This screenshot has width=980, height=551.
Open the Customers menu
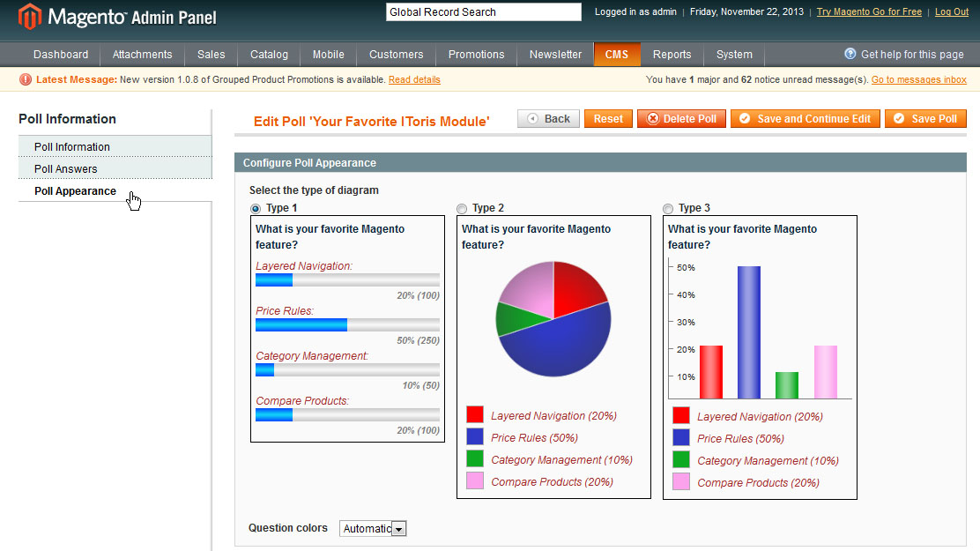point(397,55)
